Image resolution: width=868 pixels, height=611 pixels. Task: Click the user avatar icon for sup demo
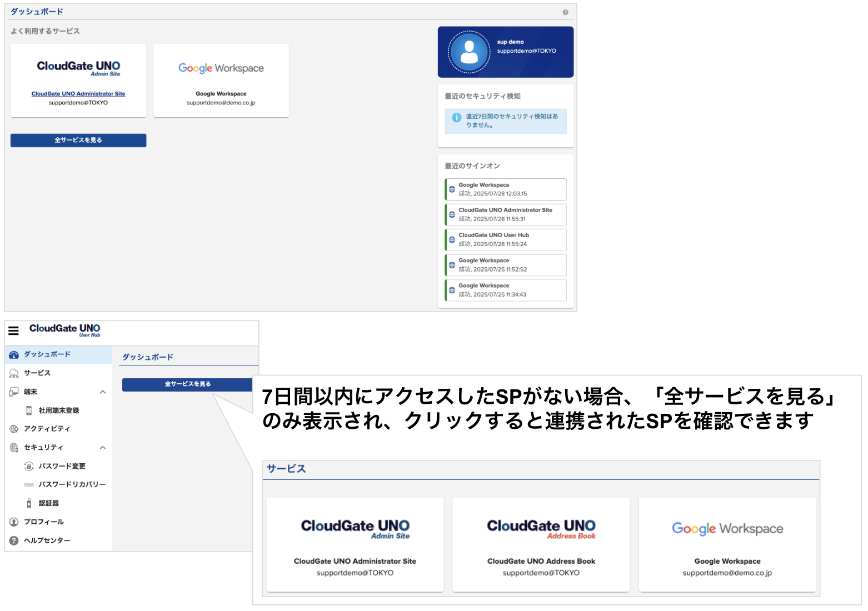pyautogui.click(x=469, y=52)
